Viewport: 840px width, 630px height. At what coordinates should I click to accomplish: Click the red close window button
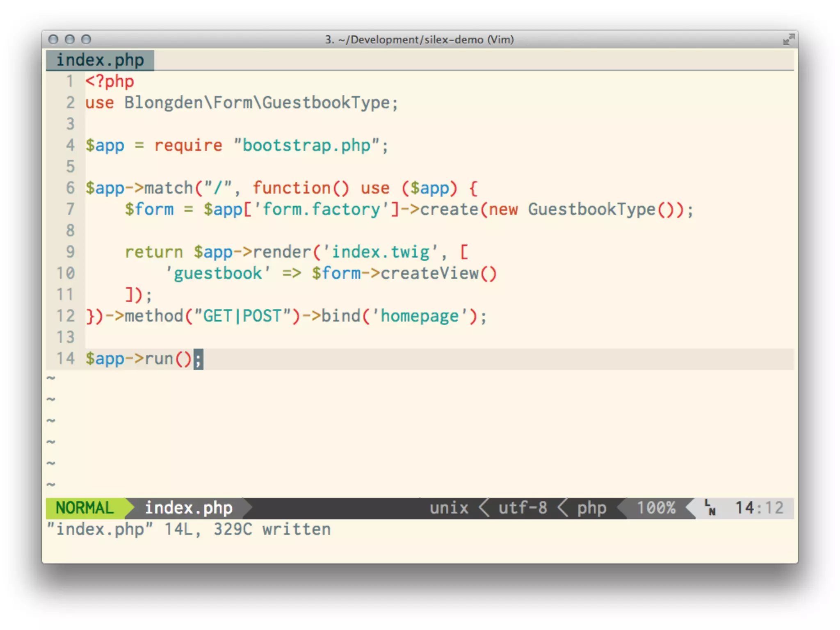coord(53,39)
